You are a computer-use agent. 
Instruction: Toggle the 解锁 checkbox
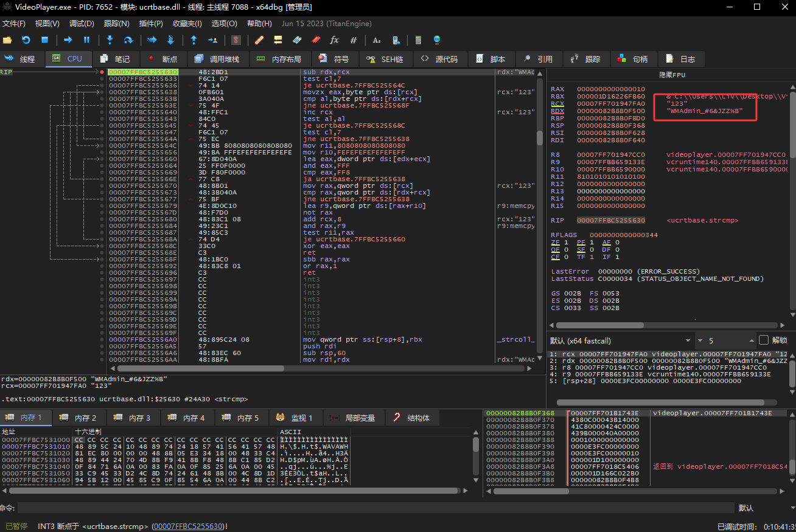click(x=764, y=340)
